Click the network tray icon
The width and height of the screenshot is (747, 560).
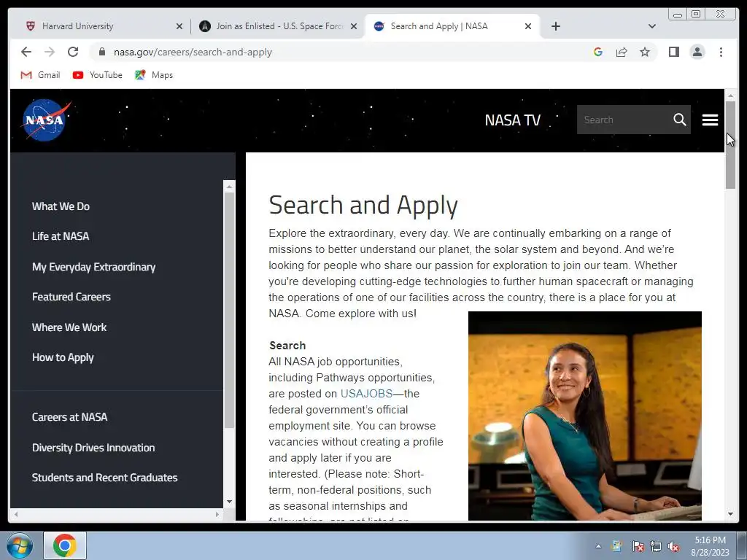click(x=656, y=547)
